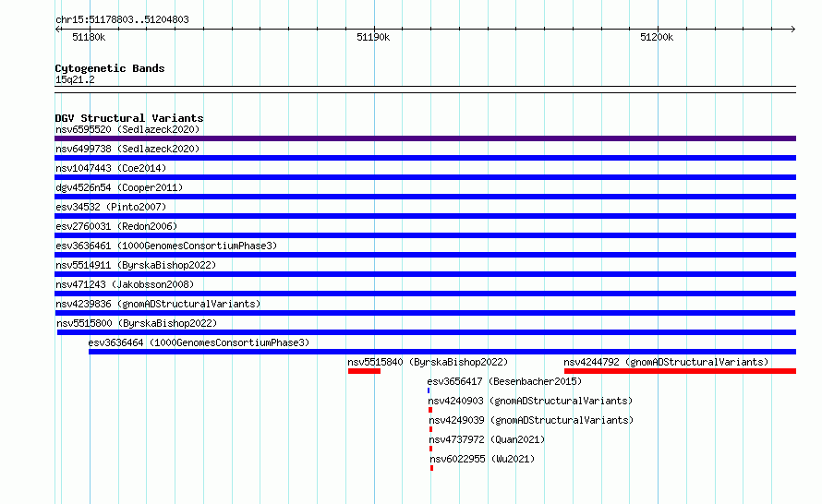This screenshot has height=504, width=822.
Task: Open esv3656417 (Besenbacher2015) variant label
Action: [504, 381]
